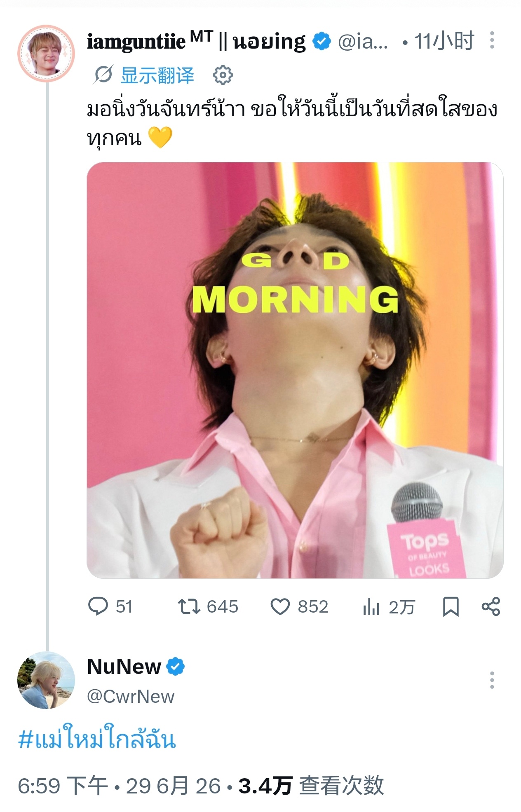Bookmark iamguntiie's tweet
The image size is (521, 812).
pos(451,607)
